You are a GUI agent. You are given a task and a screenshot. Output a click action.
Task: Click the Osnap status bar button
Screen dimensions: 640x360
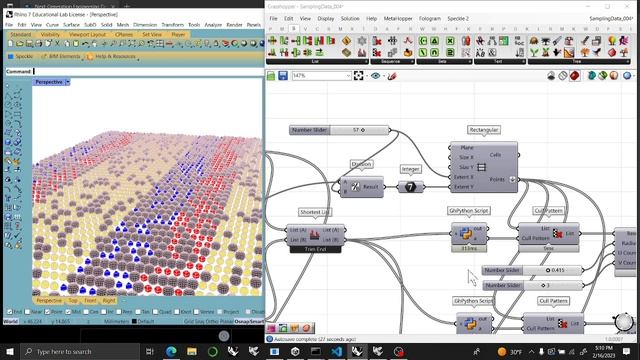click(242, 322)
